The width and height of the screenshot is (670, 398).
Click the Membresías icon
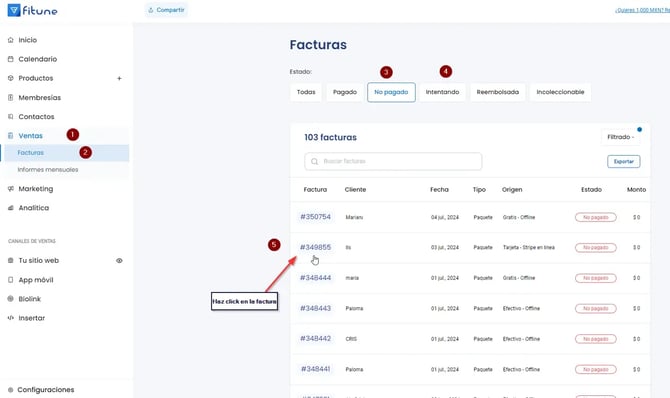click(11, 97)
